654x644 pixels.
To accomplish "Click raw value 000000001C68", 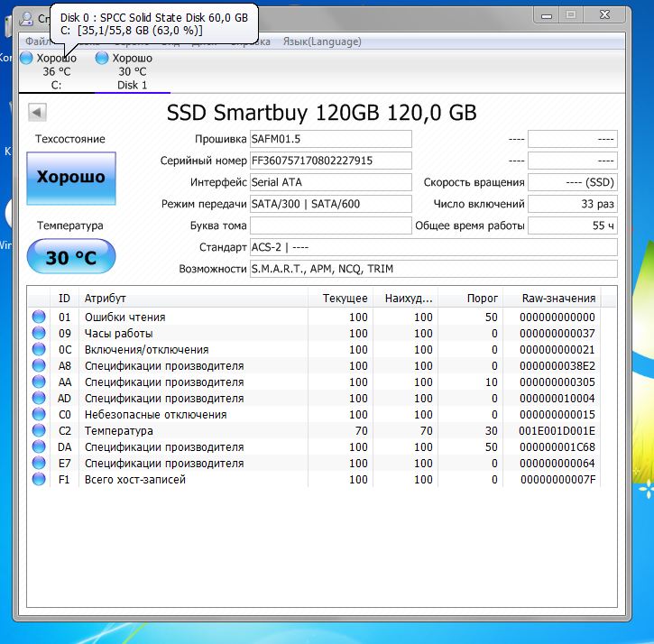I will coord(557,446).
